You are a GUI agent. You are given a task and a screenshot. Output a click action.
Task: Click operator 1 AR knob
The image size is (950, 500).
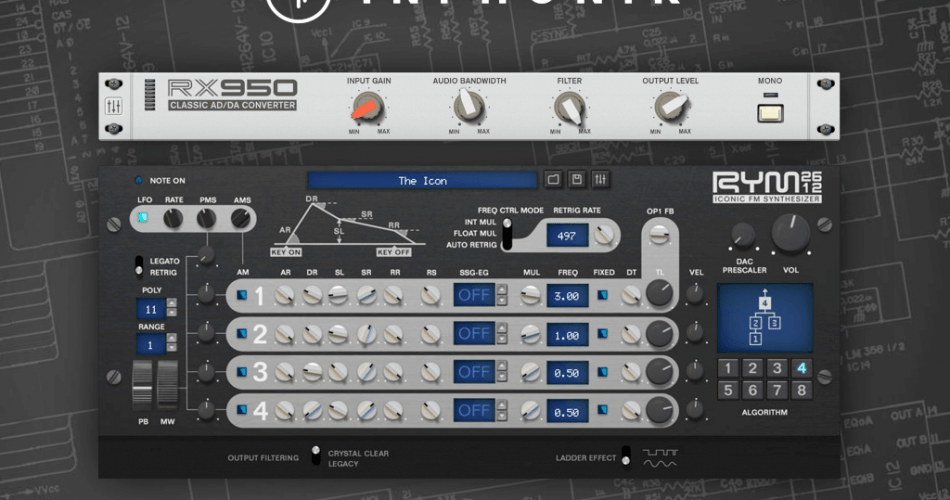click(x=285, y=296)
